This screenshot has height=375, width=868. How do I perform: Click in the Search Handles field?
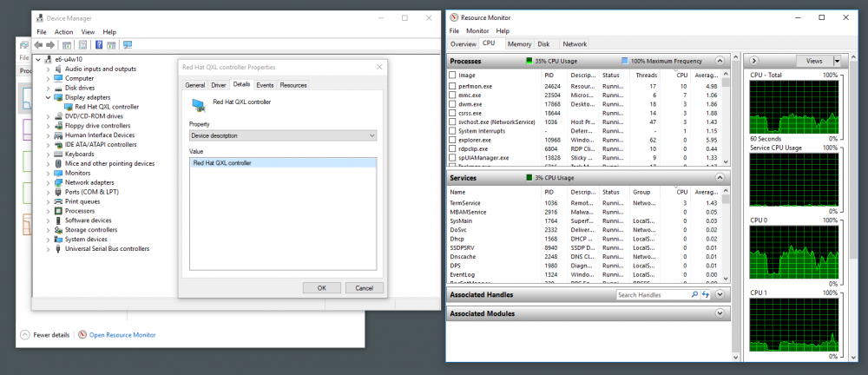pyautogui.click(x=654, y=294)
